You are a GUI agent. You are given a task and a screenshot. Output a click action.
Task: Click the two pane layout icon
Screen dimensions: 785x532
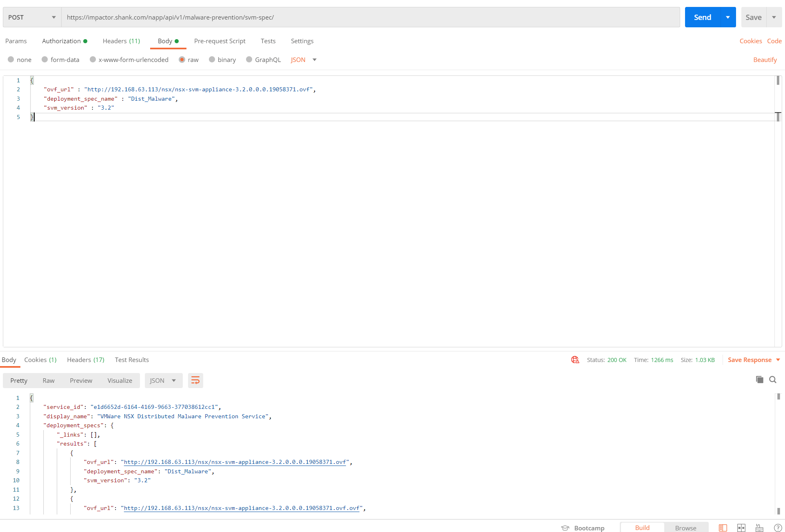741,528
